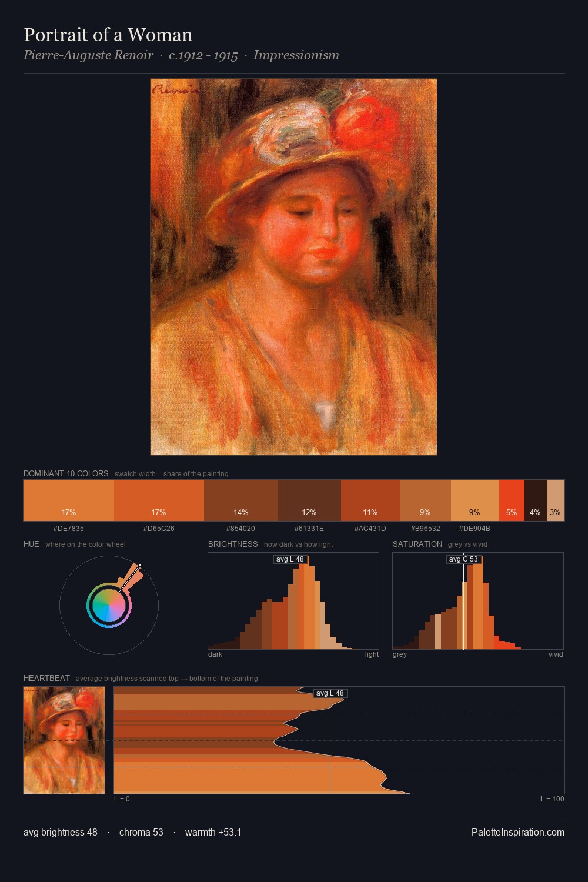Click 'swatch width = share of the painting' caption

click(x=172, y=474)
